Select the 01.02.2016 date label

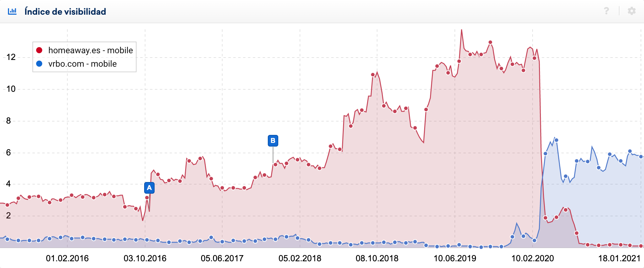pos(67,258)
